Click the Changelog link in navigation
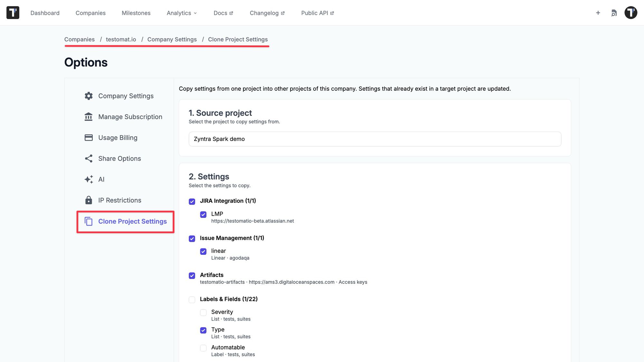This screenshot has height=362, width=644. (x=264, y=13)
